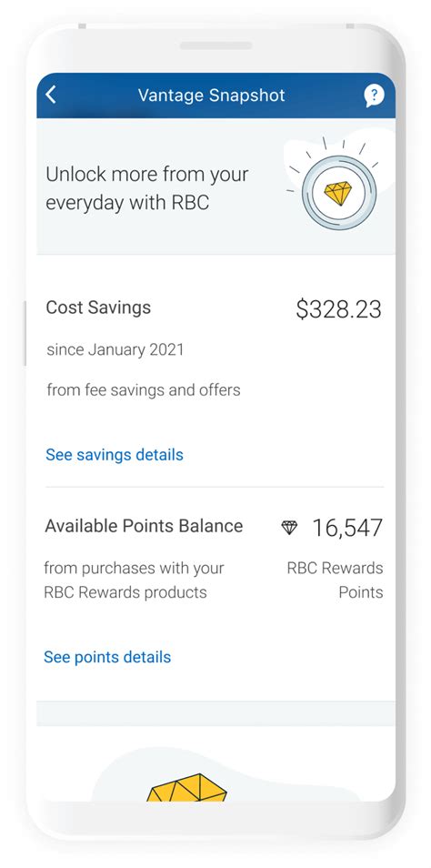This screenshot has width=431, height=868.
Task: Tap the $328.23 cost savings amount
Action: [x=338, y=309]
